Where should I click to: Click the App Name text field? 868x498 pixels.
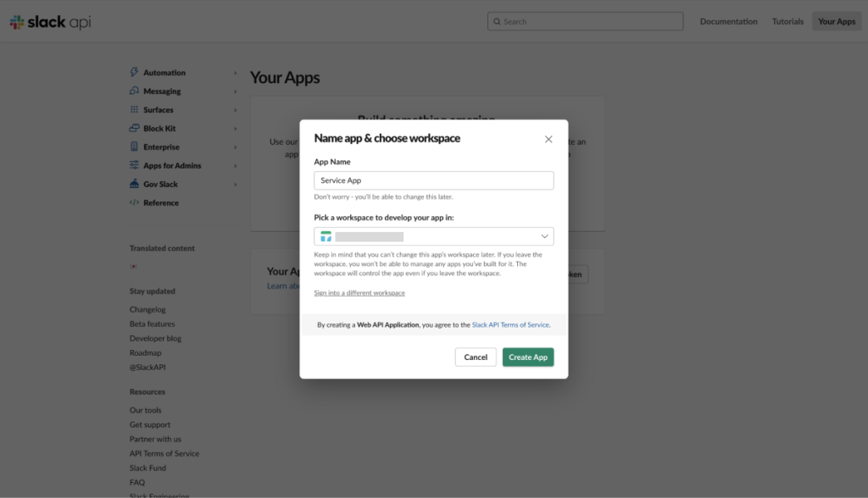tap(433, 180)
